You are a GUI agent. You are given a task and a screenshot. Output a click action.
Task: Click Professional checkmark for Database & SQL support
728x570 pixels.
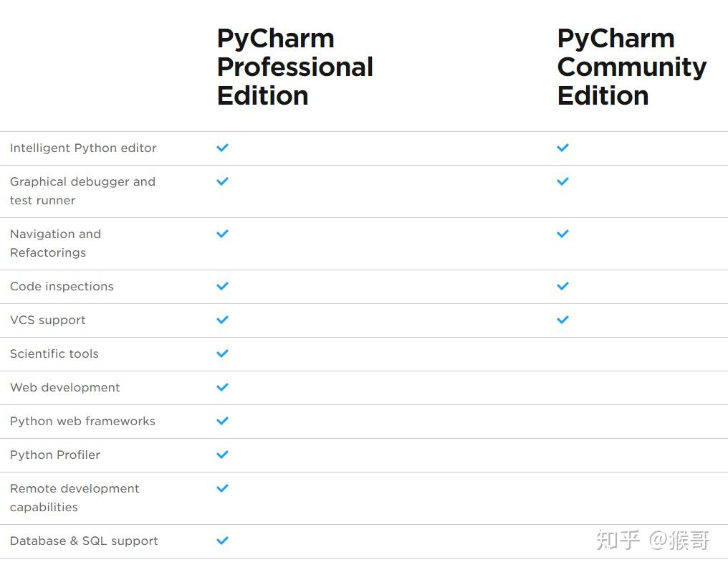(x=223, y=541)
